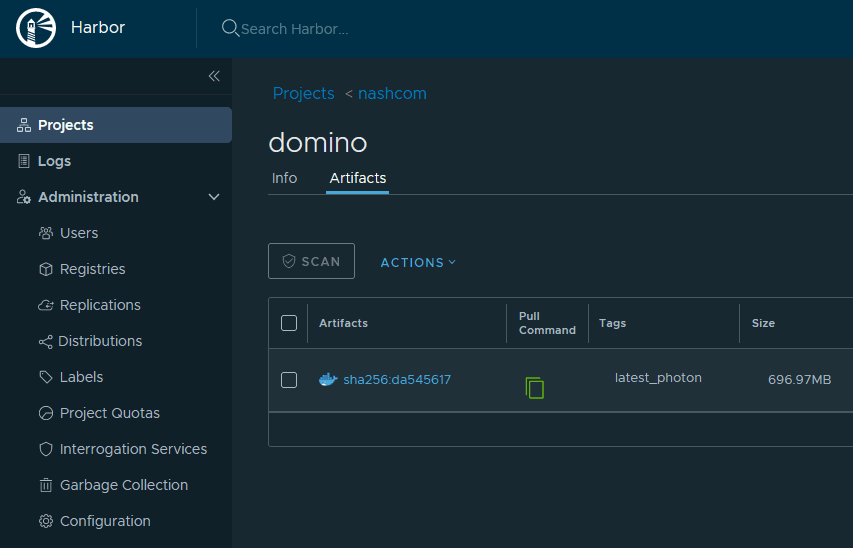Click the Docker whale icon of artifact
Image resolution: width=853 pixels, height=548 pixels.
click(328, 379)
